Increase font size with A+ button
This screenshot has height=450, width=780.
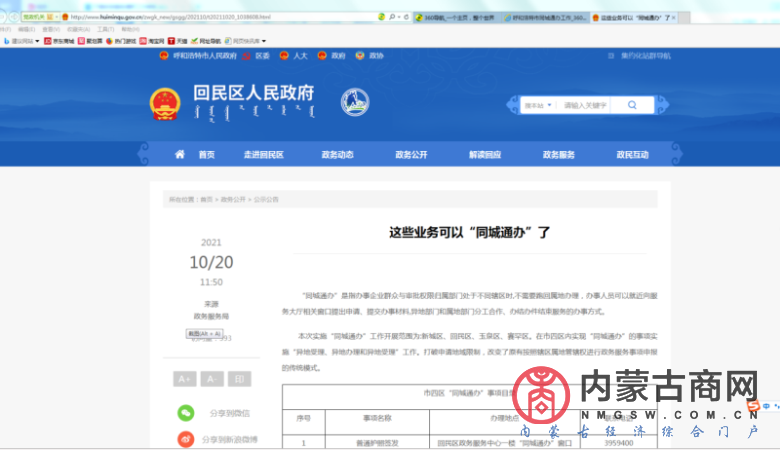click(x=185, y=379)
